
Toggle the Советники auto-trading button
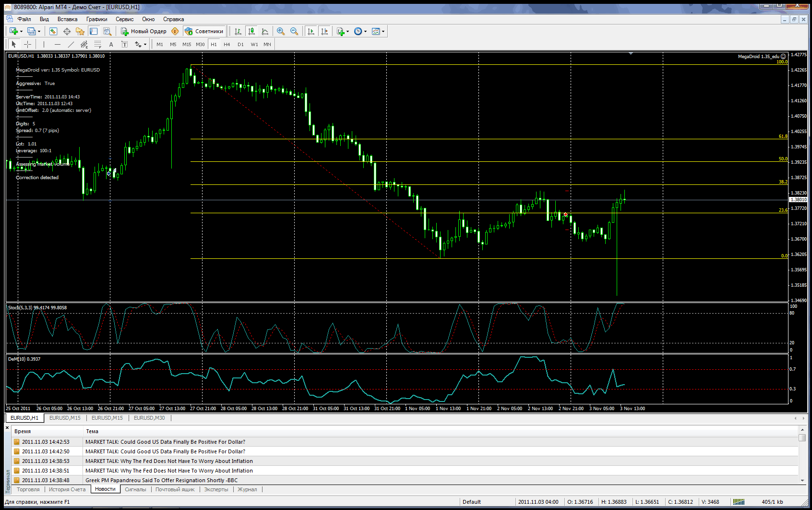coord(204,31)
